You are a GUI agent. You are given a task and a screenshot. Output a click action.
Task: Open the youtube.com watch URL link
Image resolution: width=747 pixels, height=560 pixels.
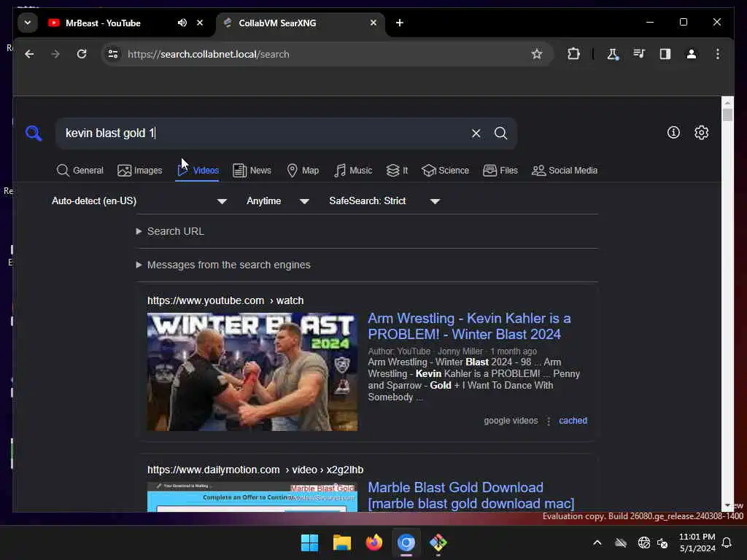pos(225,300)
